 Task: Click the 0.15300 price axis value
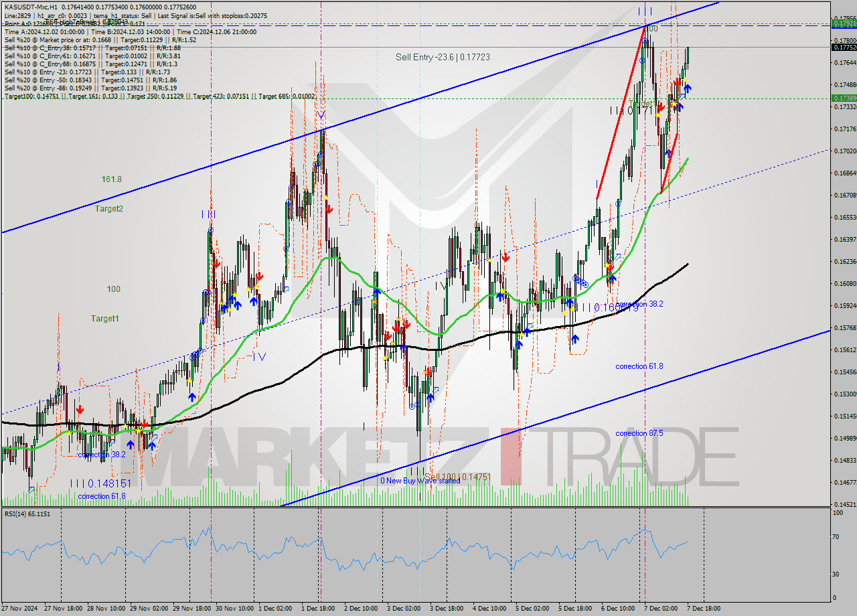(x=844, y=394)
